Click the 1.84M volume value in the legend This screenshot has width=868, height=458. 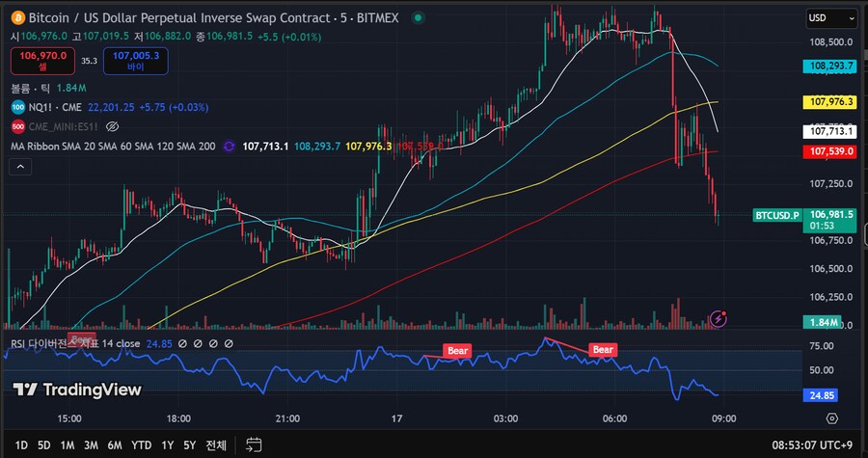pos(70,88)
